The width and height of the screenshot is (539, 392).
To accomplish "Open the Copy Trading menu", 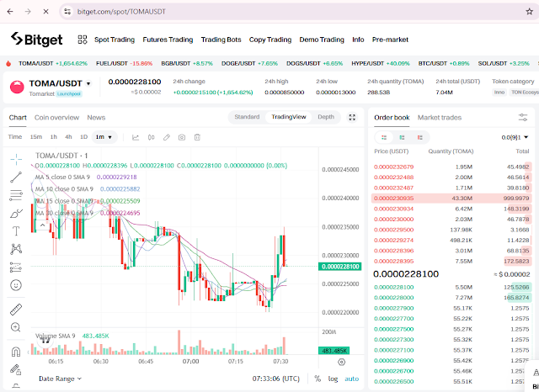I will [270, 40].
